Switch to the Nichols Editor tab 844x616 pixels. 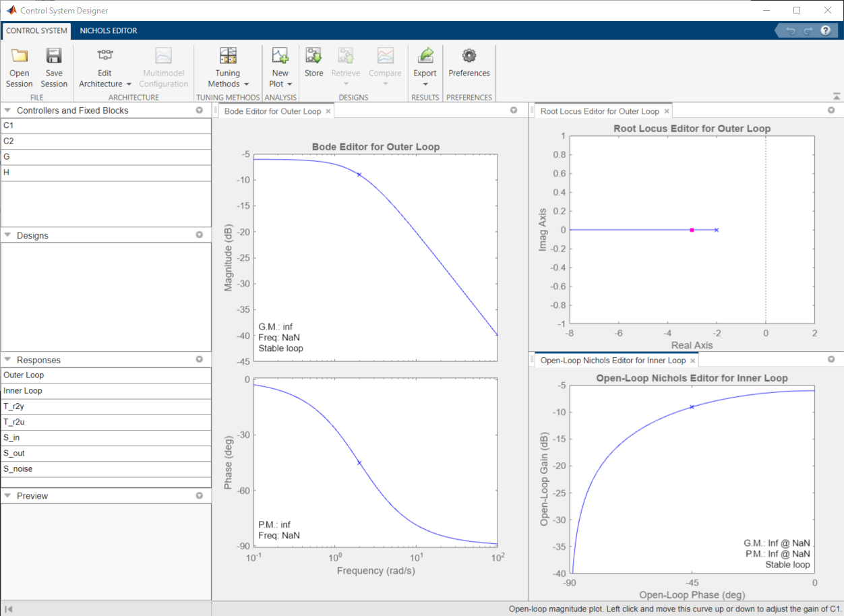click(x=108, y=30)
